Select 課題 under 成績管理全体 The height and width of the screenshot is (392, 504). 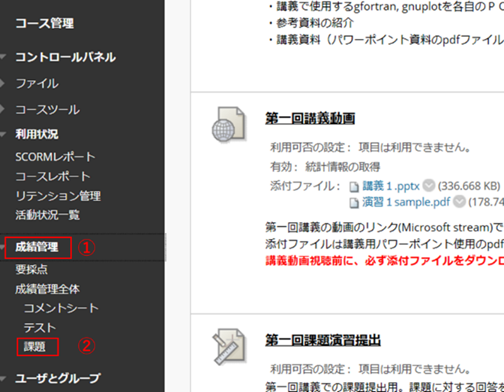35,347
